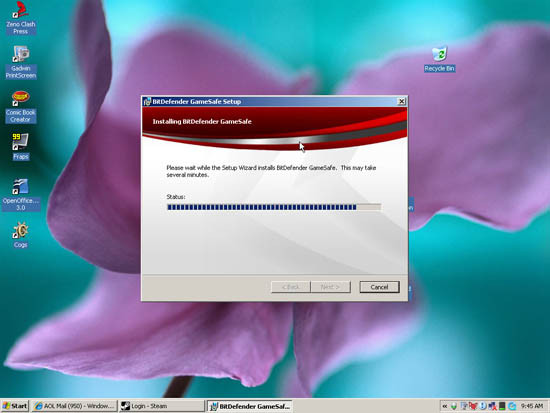The height and width of the screenshot is (413, 550).
Task: Select the Fraps desktop icon
Action: pyautogui.click(x=21, y=147)
